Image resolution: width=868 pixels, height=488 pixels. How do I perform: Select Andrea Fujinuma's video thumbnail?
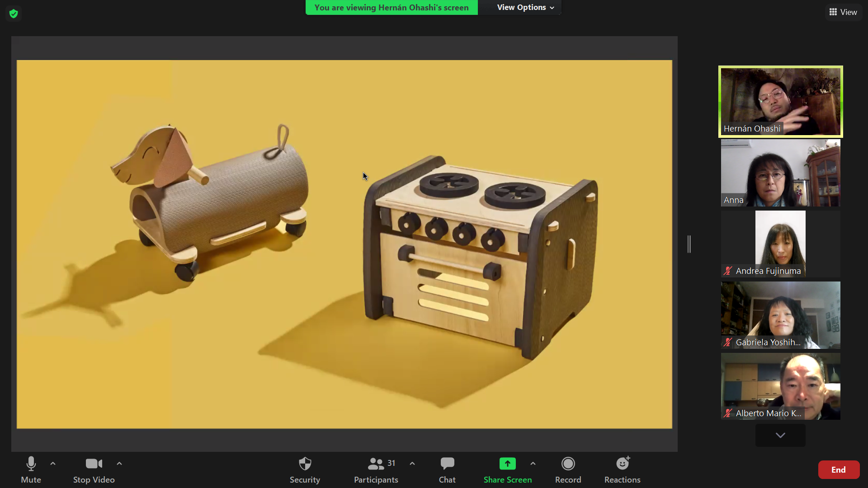pyautogui.click(x=781, y=244)
